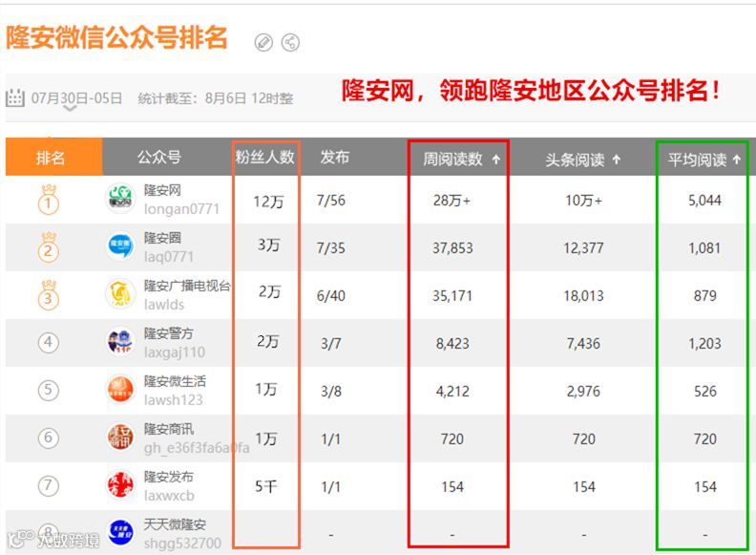This screenshot has height=555, width=756.
Task: Click the rank 5 circle badge
Action: click(x=49, y=390)
